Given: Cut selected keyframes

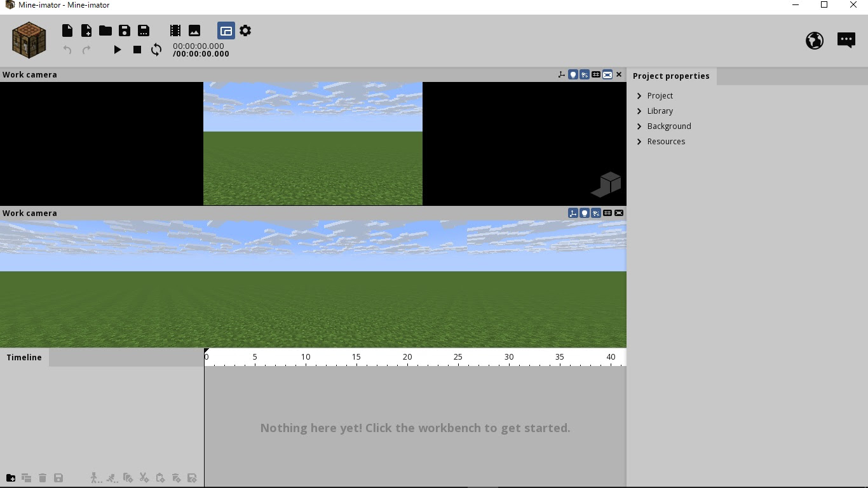Looking at the screenshot, I should tap(144, 478).
